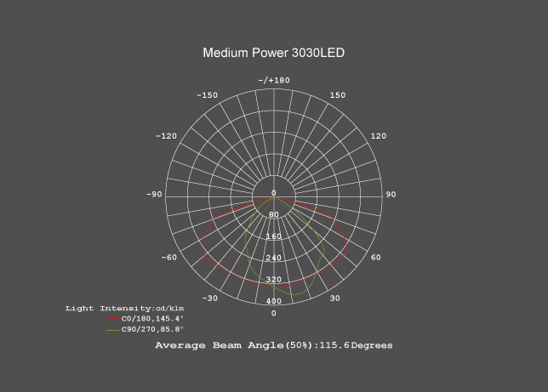Click the 240 radial scale value
The width and height of the screenshot is (548, 392).
click(x=273, y=258)
